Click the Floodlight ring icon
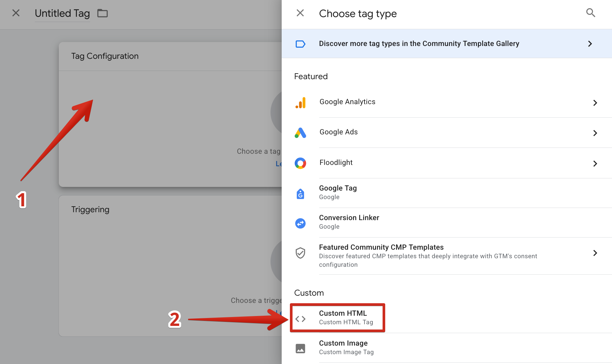612x364 pixels. [x=300, y=163]
